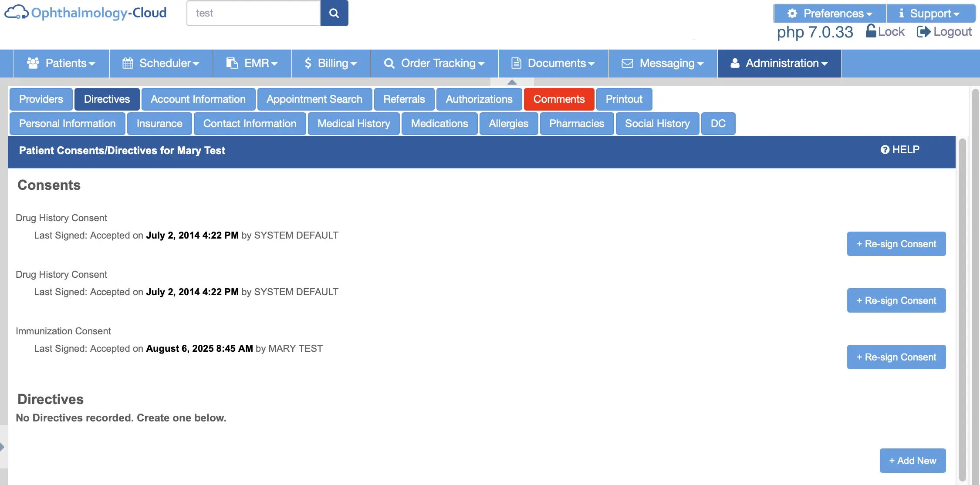Screen dimensions: 980x485
Task: Collapse menu using small up arrow
Action: pos(512,82)
